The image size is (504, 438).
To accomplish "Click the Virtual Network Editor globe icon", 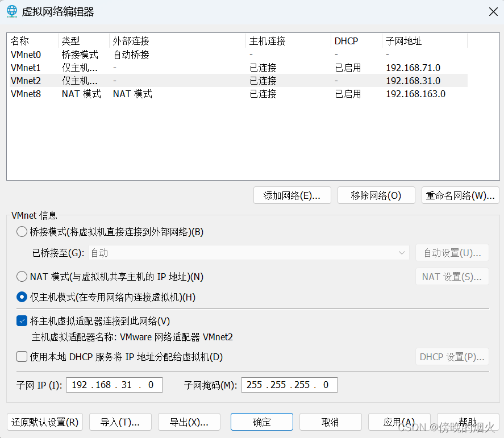I will tap(12, 11).
